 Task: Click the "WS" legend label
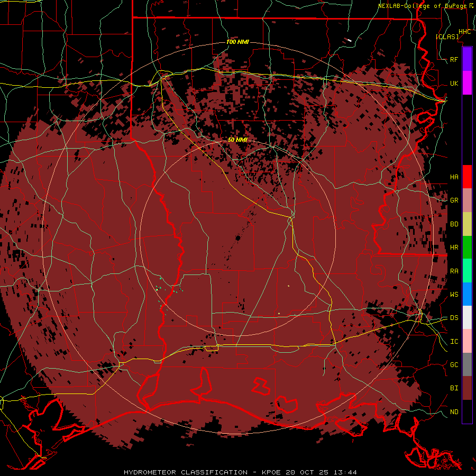454,294
